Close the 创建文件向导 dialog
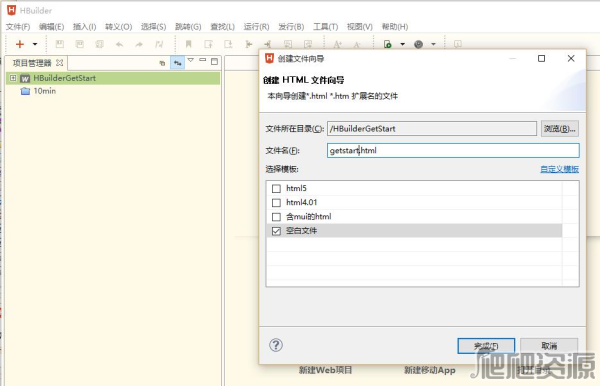This screenshot has width=600, height=386. [x=571, y=58]
